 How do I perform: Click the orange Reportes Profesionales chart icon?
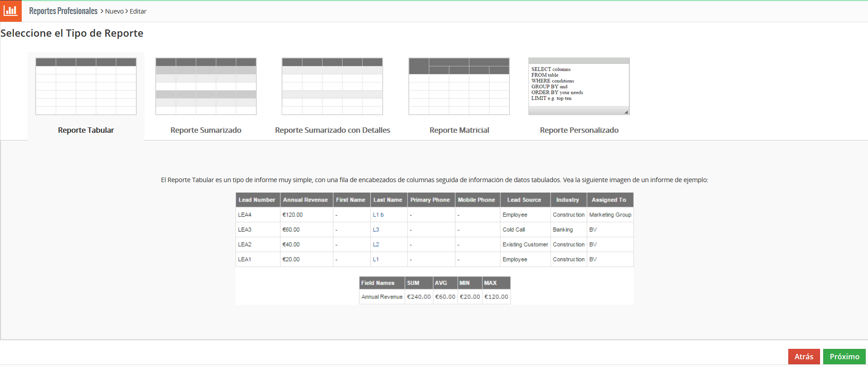click(10, 11)
